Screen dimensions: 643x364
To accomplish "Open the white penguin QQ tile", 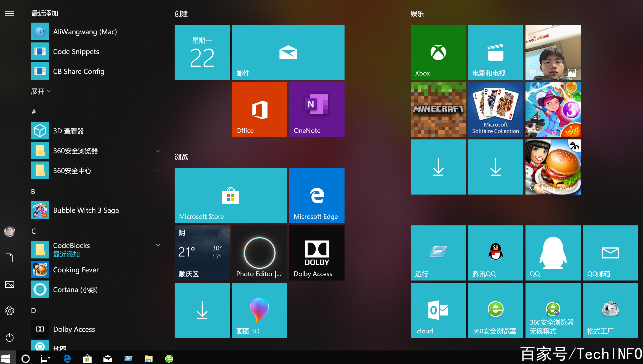I will tap(553, 253).
